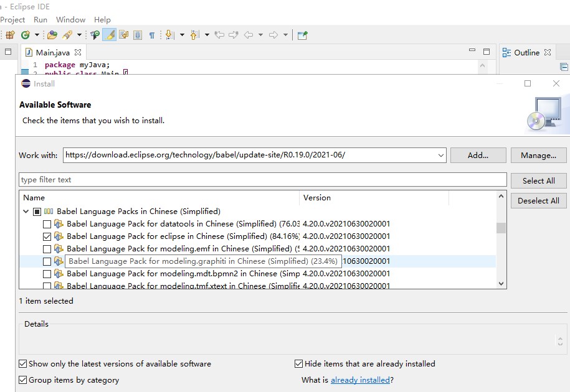This screenshot has width=570, height=392.
Task: Click the New wizard icon in the toolbar
Action: click(x=10, y=35)
